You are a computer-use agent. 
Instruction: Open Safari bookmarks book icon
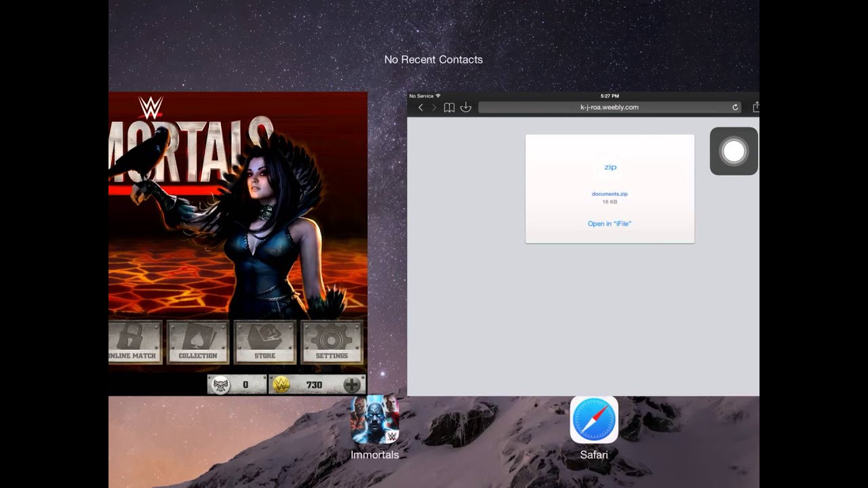pyautogui.click(x=449, y=108)
